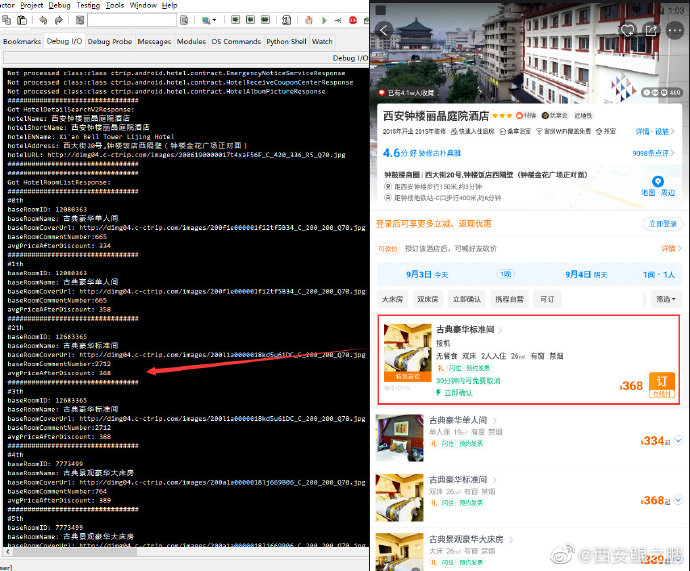Switch to the Bookmarks tab
Viewport: 690px width, 571px height.
22,41
